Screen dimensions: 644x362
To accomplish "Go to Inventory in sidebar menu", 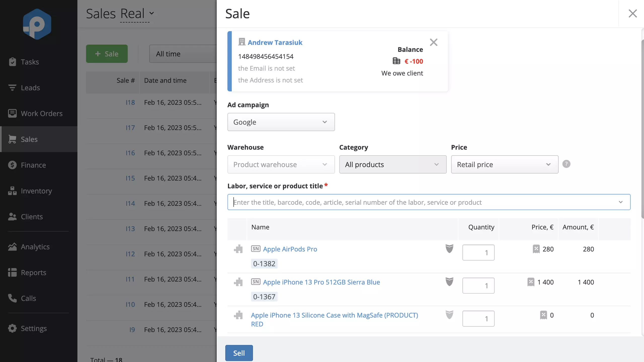I will coord(39,191).
